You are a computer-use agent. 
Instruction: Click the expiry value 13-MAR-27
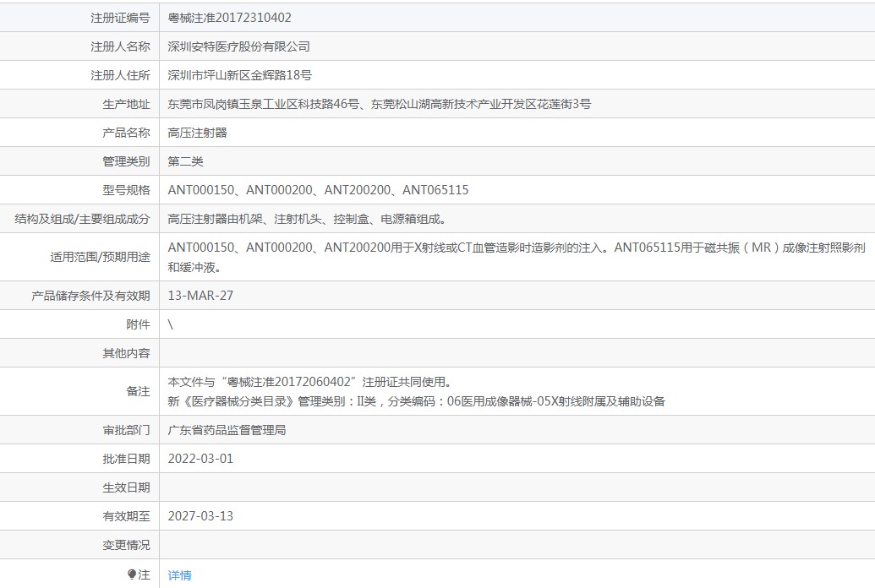point(200,296)
